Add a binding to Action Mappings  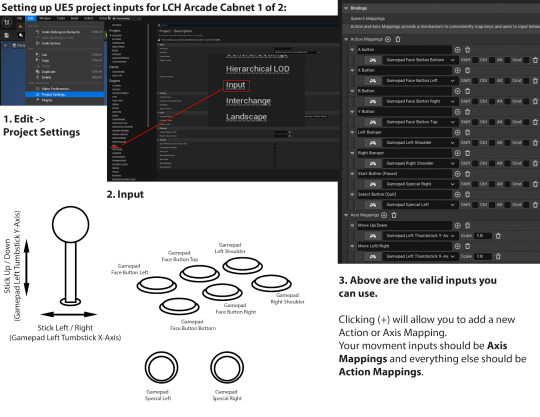pyautogui.click(x=388, y=39)
